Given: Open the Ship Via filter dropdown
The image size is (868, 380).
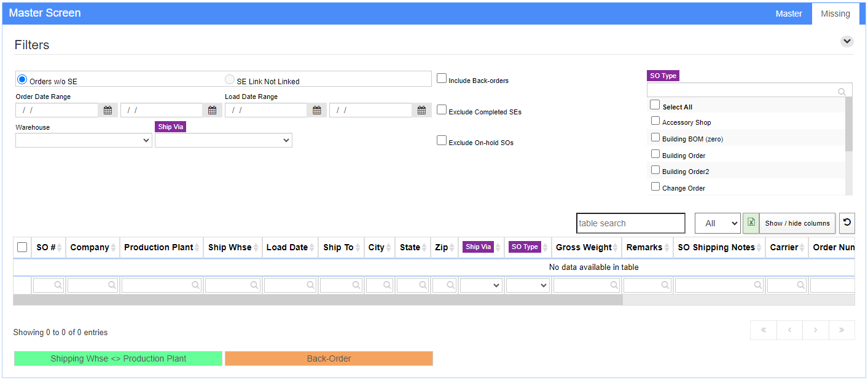Looking at the screenshot, I should pyautogui.click(x=224, y=140).
